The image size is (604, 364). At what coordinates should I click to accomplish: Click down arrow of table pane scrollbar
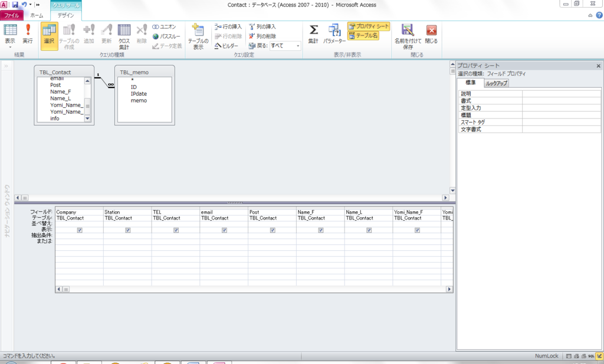[x=452, y=191]
